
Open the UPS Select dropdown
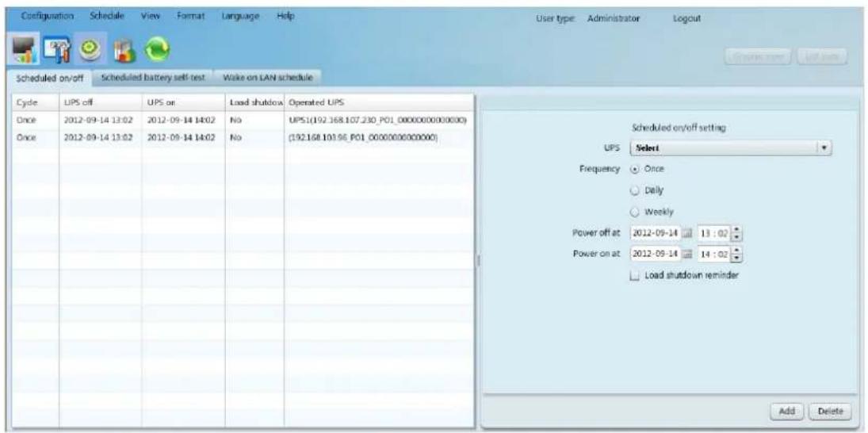tap(731, 148)
